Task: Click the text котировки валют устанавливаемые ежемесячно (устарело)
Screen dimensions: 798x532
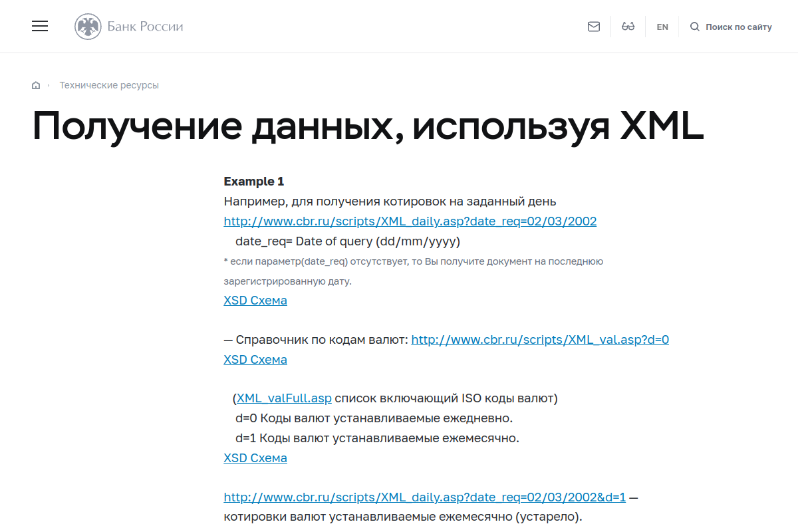Action: 403,517
